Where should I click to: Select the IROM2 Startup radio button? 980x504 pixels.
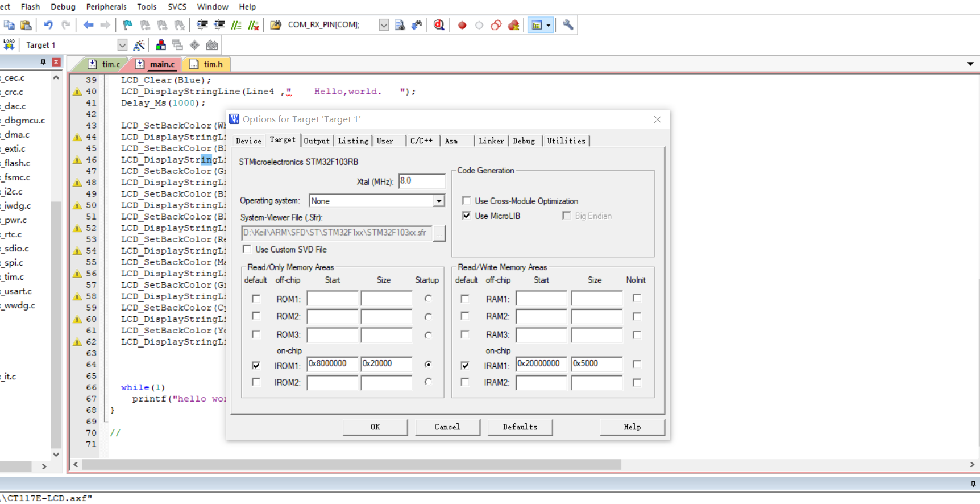coord(428,382)
